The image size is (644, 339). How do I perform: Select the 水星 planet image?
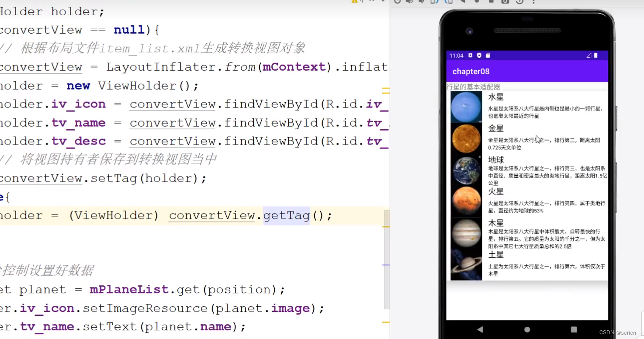coord(466,107)
